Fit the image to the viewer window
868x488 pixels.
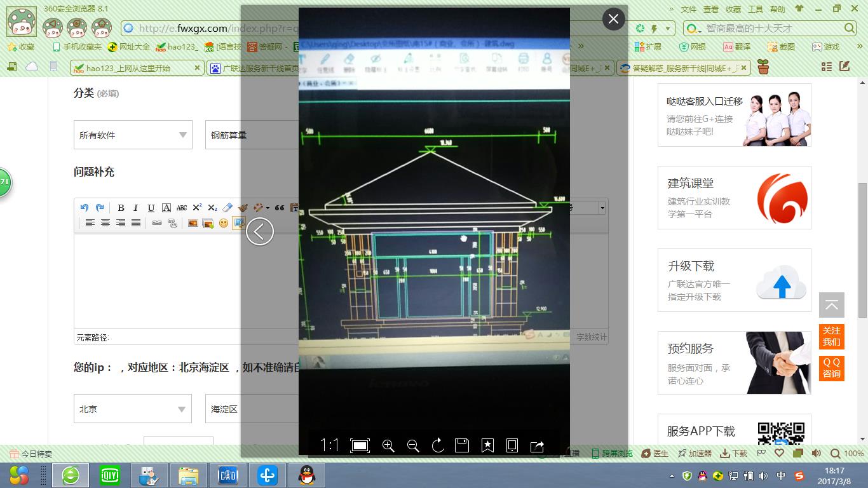(x=360, y=445)
